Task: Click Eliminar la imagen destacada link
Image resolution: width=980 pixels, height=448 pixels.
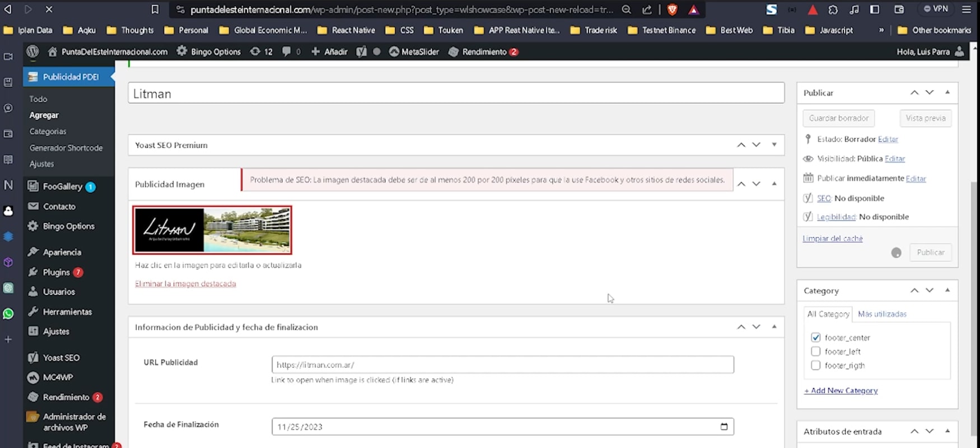Action: tap(185, 284)
